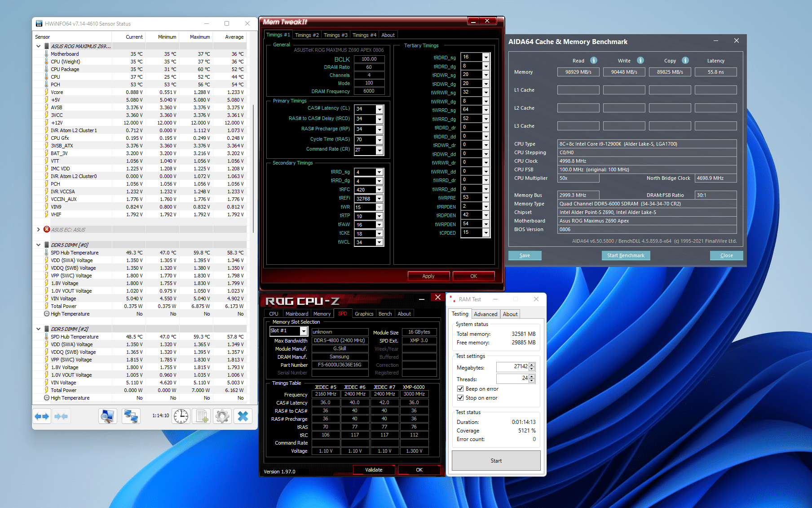Click lightning icon of Vcore sensor row
The image size is (812, 508).
pyautogui.click(x=46, y=92)
